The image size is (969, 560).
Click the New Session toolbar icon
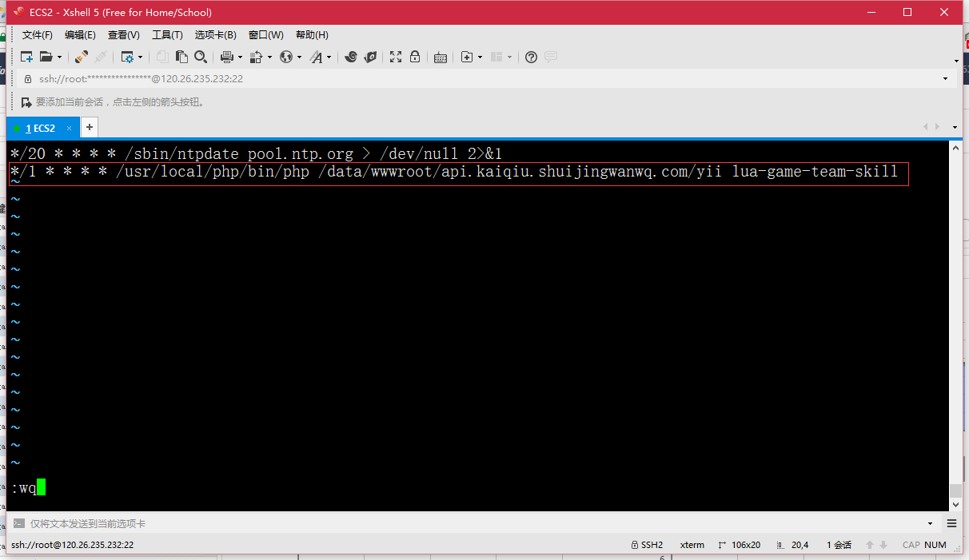point(26,57)
